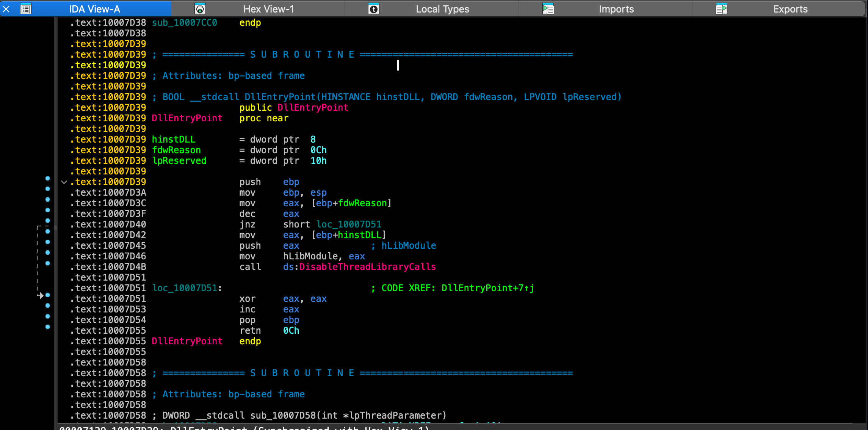Screen dimensions: 868x430
Task: Select hLibModule variable in mov instruction
Action: pos(310,256)
